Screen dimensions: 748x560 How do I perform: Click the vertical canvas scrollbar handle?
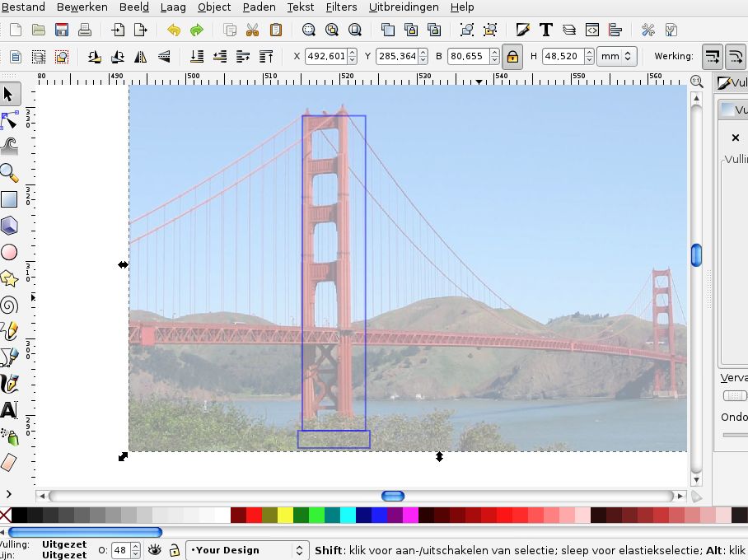(696, 254)
